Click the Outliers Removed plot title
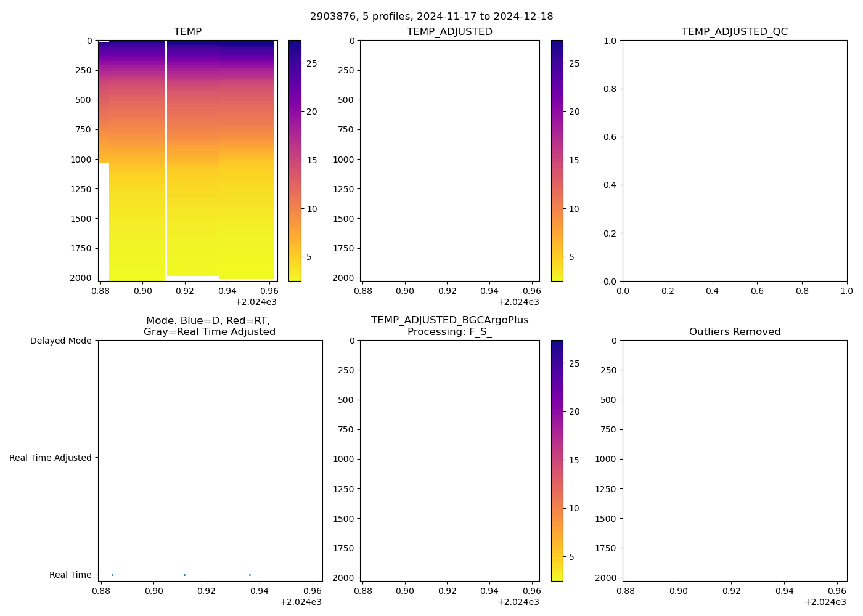The image size is (863, 616). pyautogui.click(x=734, y=332)
